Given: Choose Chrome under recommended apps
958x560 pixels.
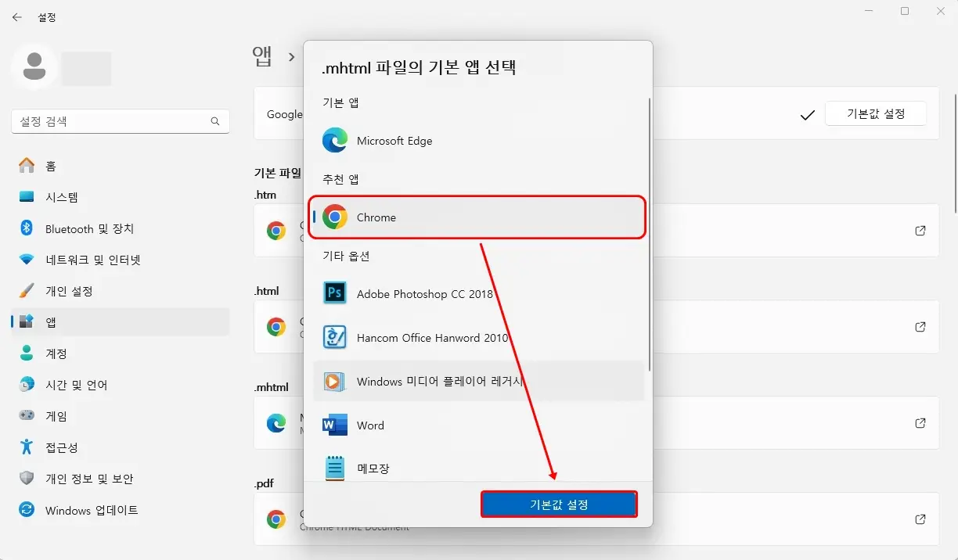Looking at the screenshot, I should point(478,217).
